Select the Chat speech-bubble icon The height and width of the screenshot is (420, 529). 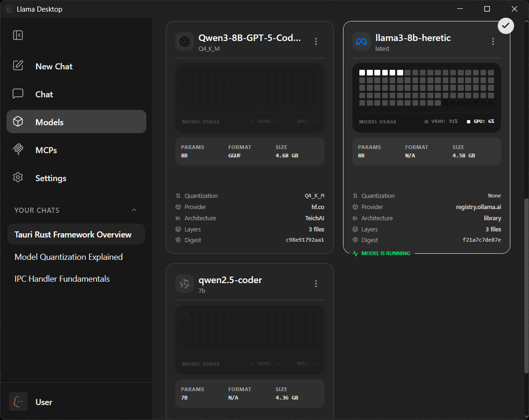point(18,94)
